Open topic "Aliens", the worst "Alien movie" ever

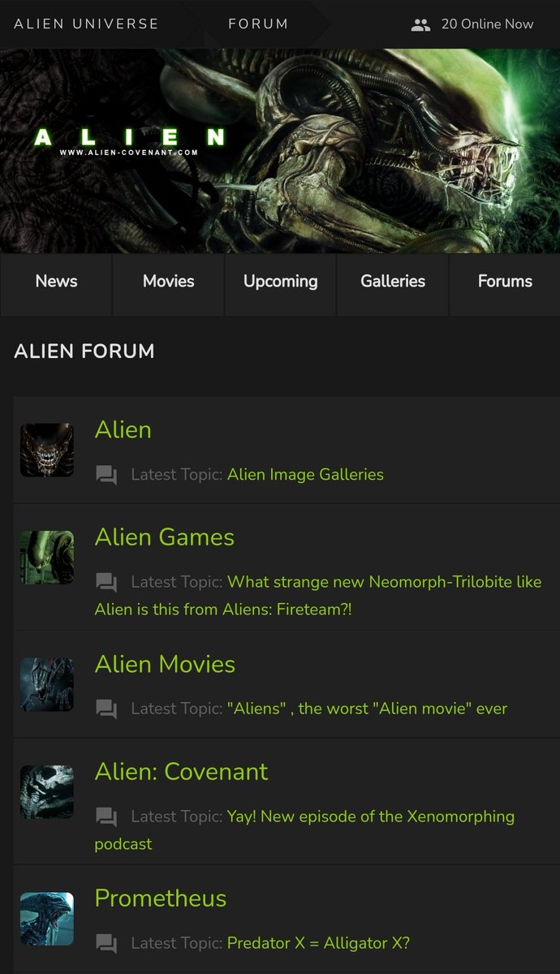[x=367, y=709]
